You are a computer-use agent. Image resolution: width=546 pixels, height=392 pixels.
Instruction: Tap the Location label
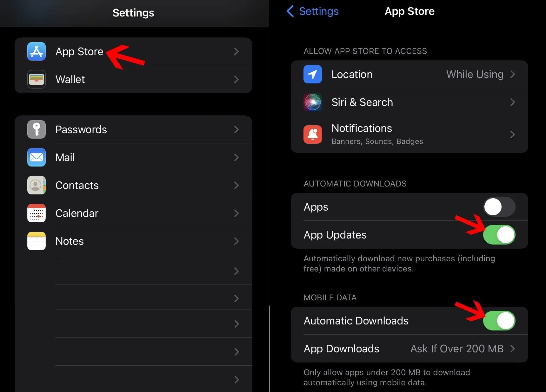[x=352, y=74]
